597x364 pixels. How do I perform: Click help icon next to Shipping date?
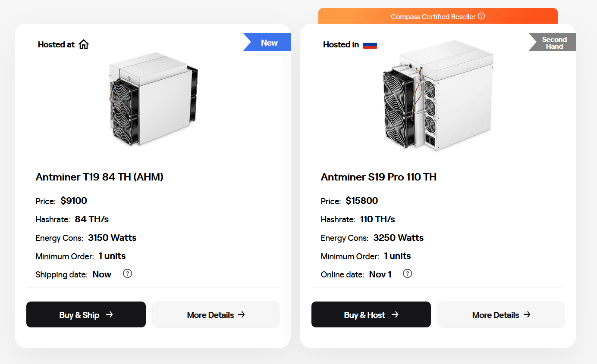coord(127,274)
